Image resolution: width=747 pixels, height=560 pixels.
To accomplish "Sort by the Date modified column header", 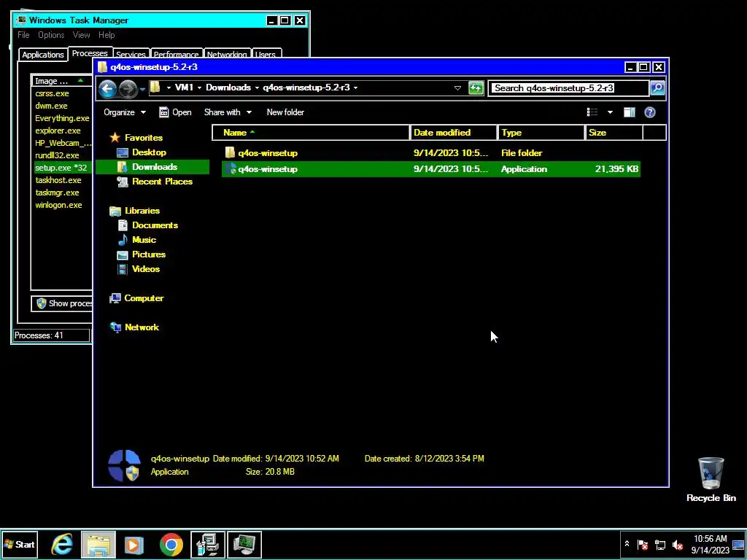I will [x=453, y=133].
